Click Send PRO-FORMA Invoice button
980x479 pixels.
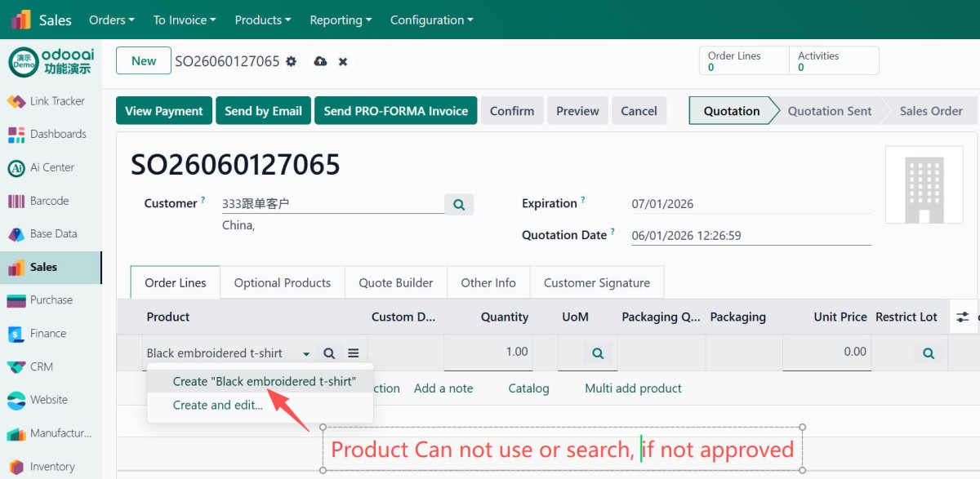pyautogui.click(x=396, y=111)
